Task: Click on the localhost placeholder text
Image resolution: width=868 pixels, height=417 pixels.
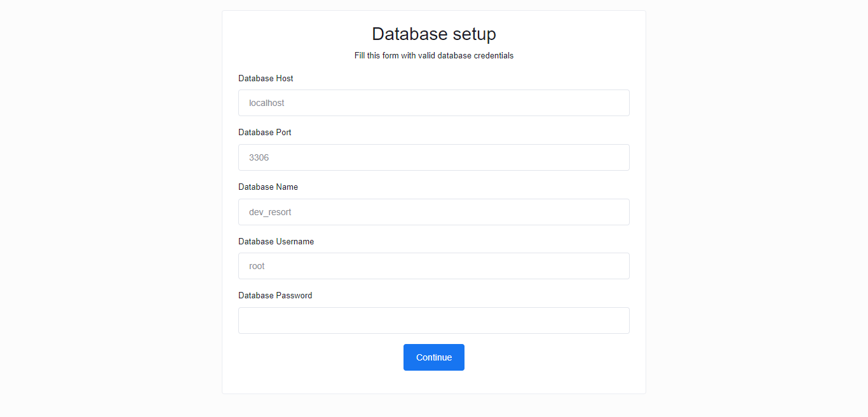Action: 267,103
